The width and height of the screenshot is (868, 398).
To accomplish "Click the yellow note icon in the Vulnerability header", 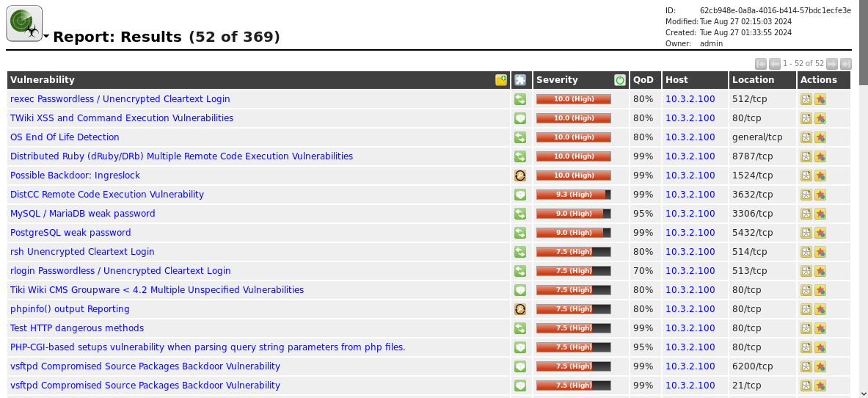I will [501, 80].
